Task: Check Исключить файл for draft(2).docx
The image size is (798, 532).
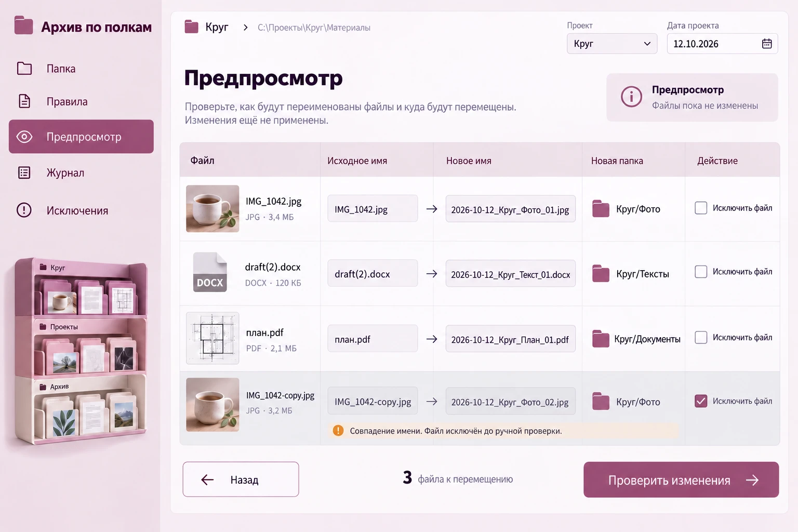Action: coord(701,272)
